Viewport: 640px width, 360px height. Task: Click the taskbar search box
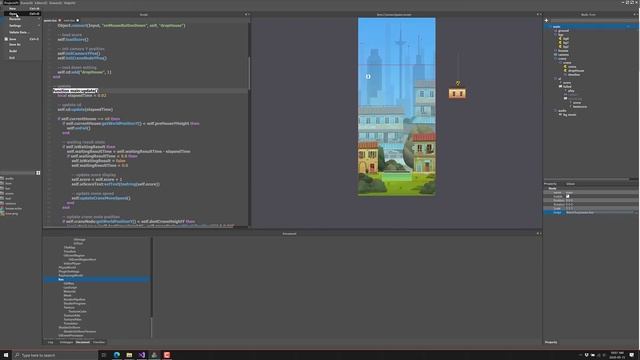pyautogui.click(x=55, y=355)
